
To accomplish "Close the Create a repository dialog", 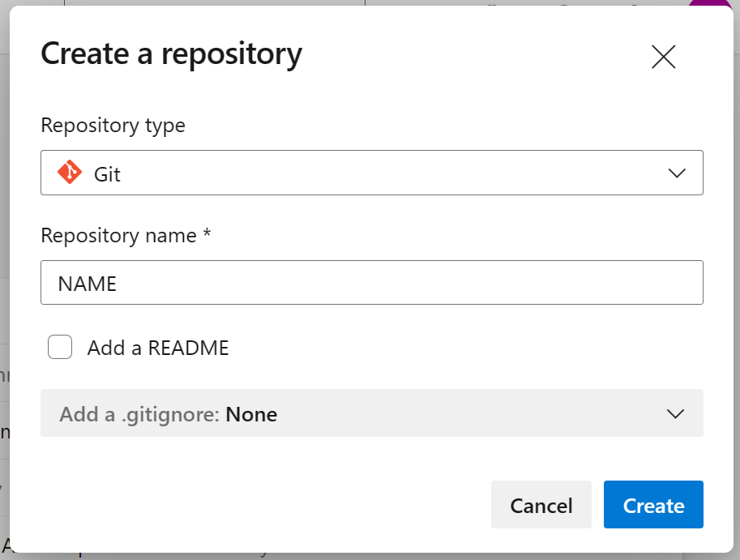I will point(663,57).
